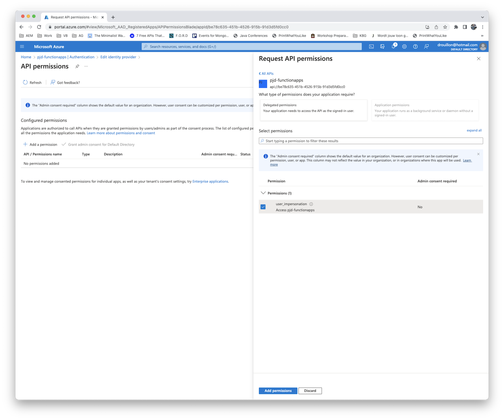This screenshot has width=504, height=420.
Task: Focus the Search resources, services, and docs box
Action: 252,46
